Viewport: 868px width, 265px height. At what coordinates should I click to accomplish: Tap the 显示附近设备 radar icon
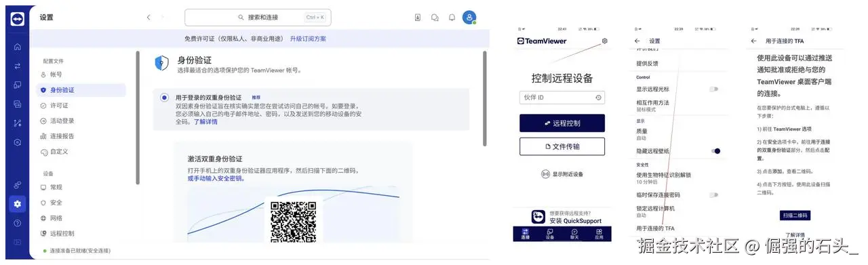coord(545,174)
